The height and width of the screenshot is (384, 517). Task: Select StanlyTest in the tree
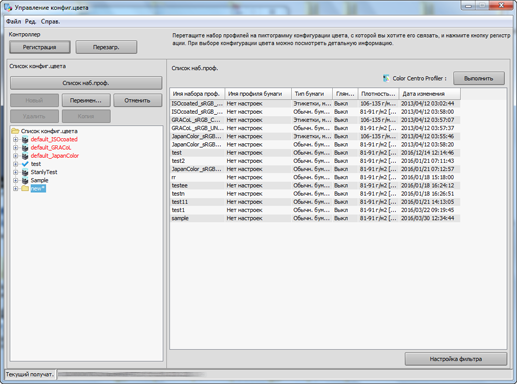[x=44, y=172]
